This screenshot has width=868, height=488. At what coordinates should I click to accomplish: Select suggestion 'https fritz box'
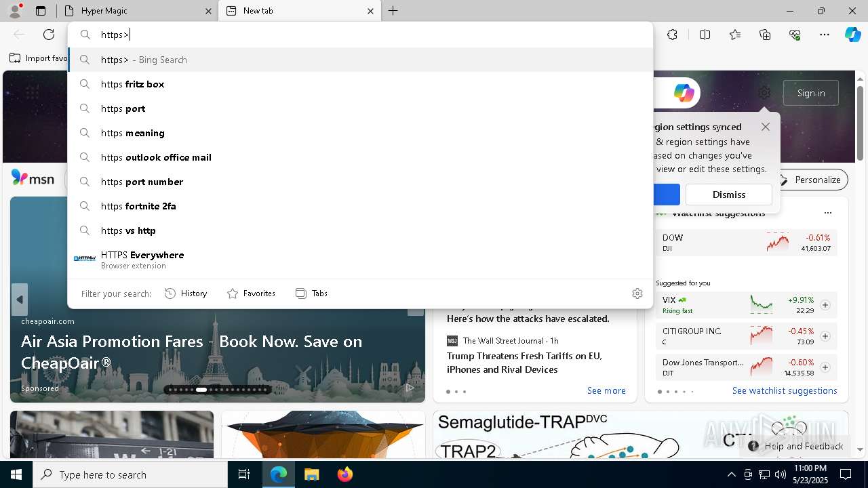click(x=361, y=84)
